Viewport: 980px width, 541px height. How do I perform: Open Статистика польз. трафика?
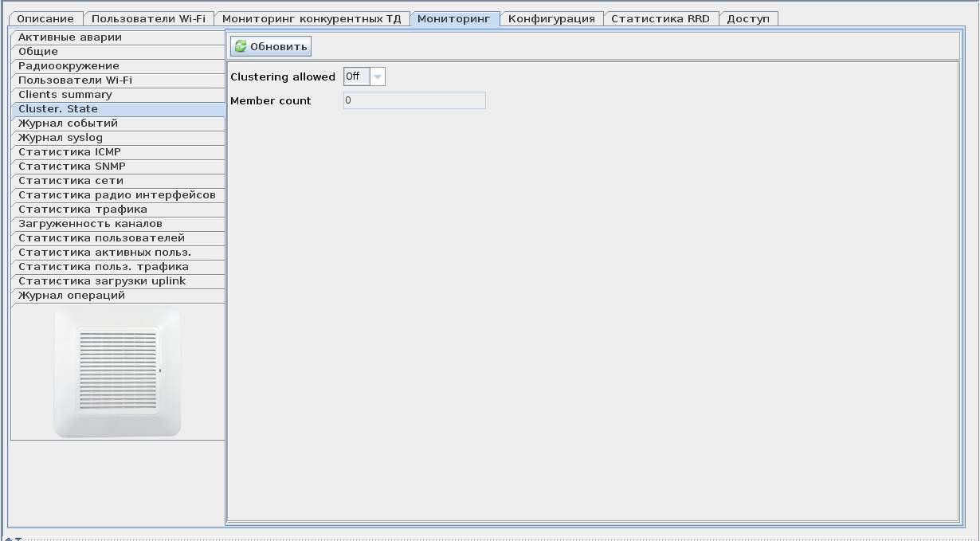click(118, 267)
